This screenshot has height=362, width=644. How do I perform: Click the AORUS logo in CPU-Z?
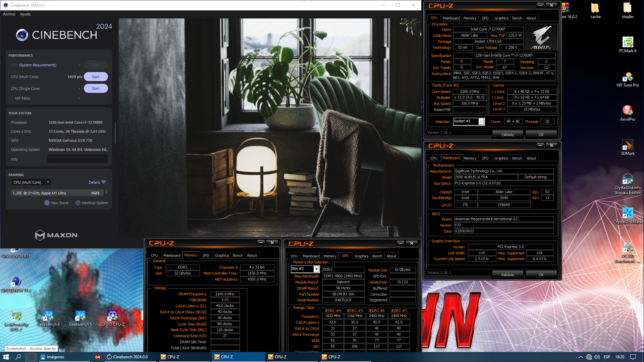[x=541, y=38]
